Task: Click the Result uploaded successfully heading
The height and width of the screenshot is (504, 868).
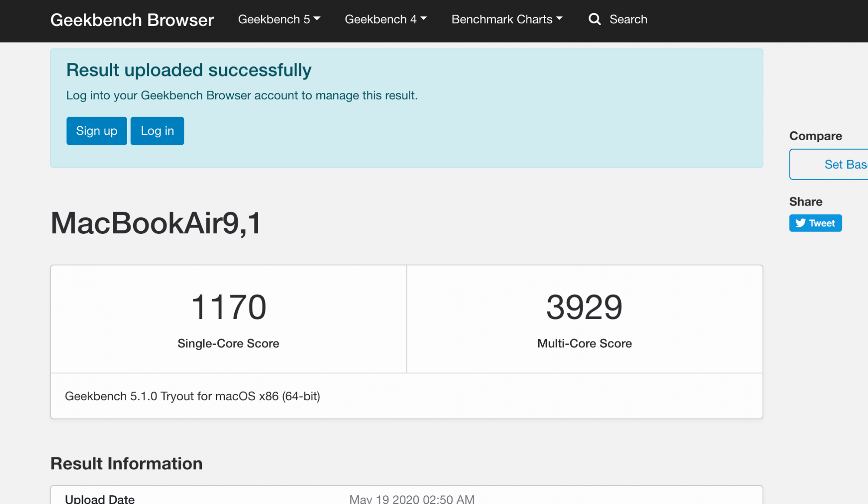Action: click(189, 70)
